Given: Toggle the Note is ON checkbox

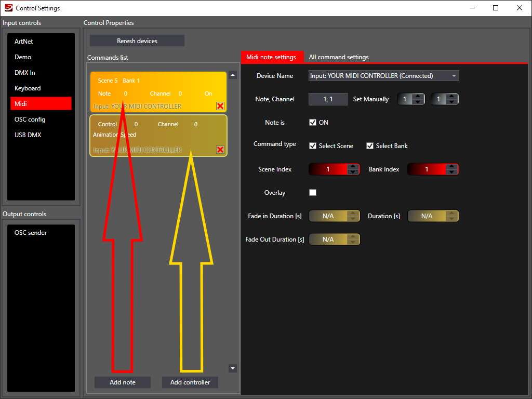Looking at the screenshot, I should pyautogui.click(x=313, y=122).
